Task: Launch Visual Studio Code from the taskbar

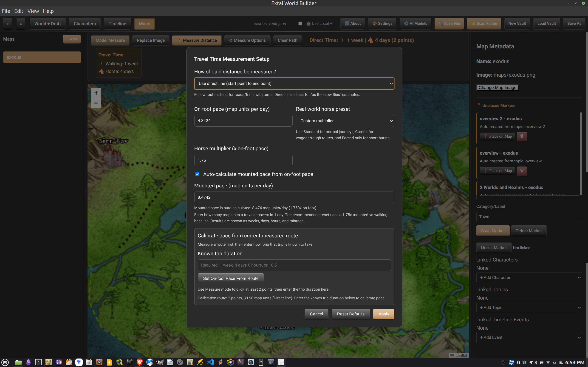Action: [x=210, y=362]
